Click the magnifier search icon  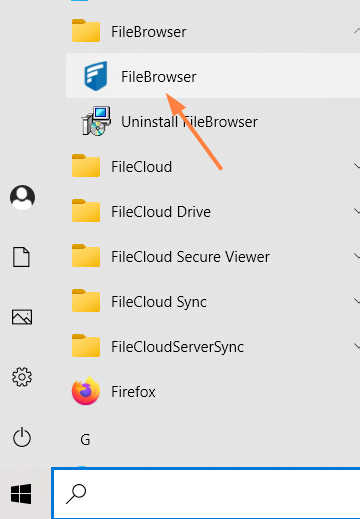[x=76, y=494]
